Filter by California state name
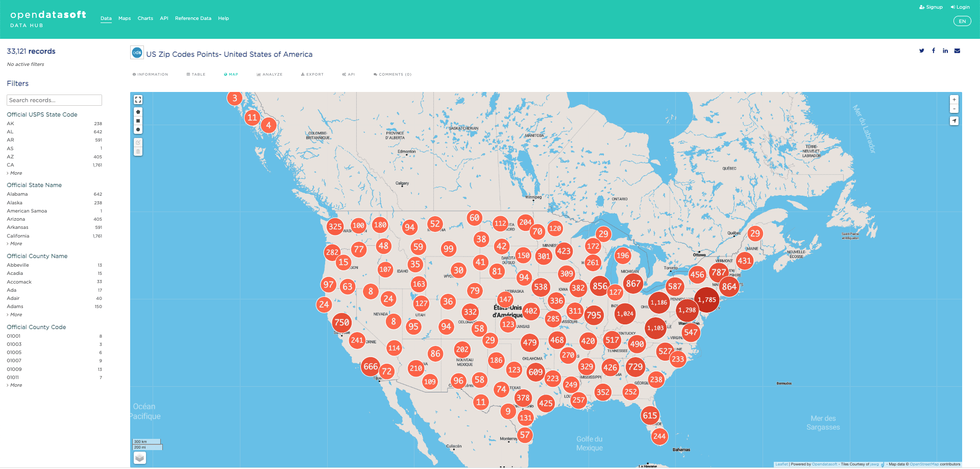Image resolution: width=980 pixels, height=469 pixels. tap(18, 236)
